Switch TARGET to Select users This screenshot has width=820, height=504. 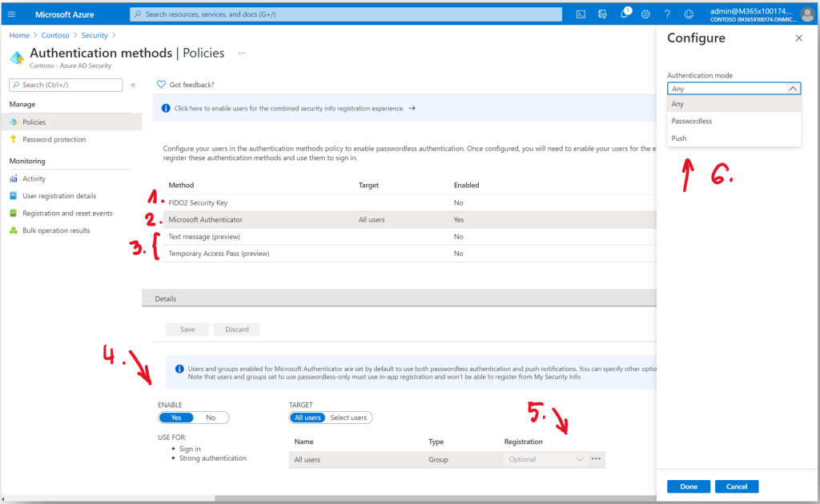click(x=348, y=418)
